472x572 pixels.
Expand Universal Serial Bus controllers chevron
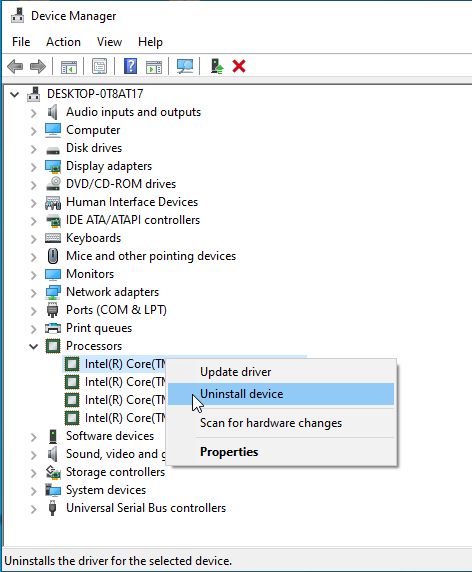click(33, 509)
